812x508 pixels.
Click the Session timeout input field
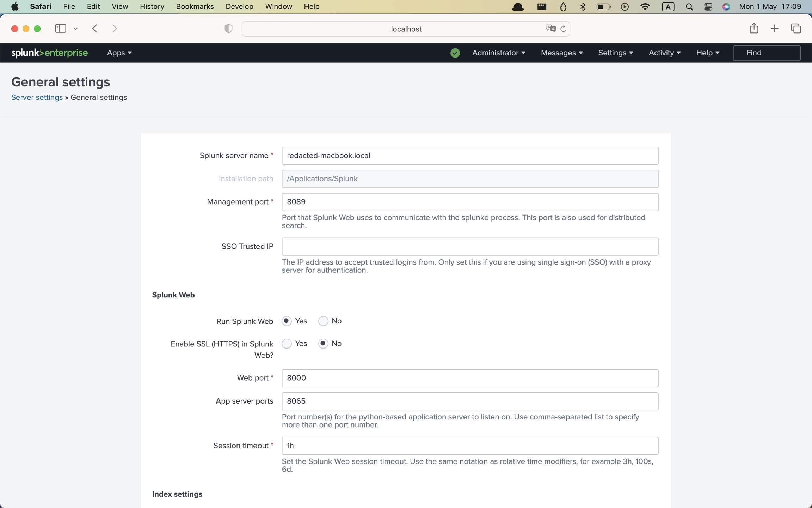470,446
